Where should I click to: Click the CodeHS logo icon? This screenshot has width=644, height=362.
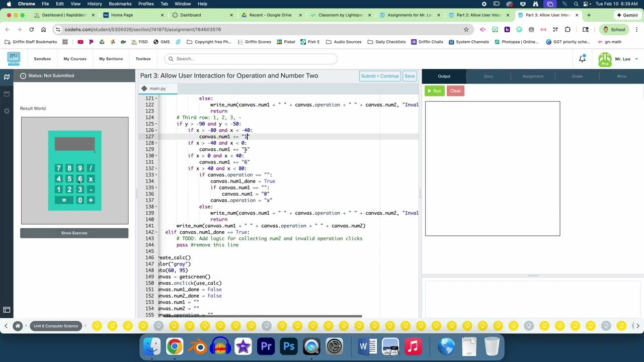[14, 59]
